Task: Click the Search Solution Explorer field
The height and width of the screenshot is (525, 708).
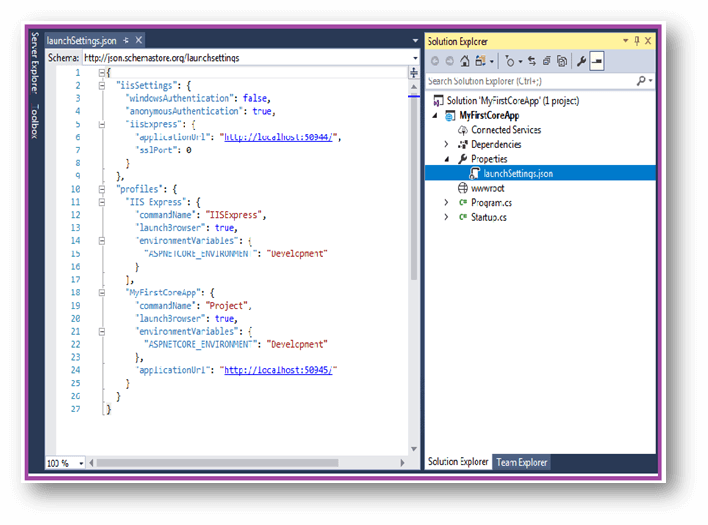Action: (x=531, y=81)
